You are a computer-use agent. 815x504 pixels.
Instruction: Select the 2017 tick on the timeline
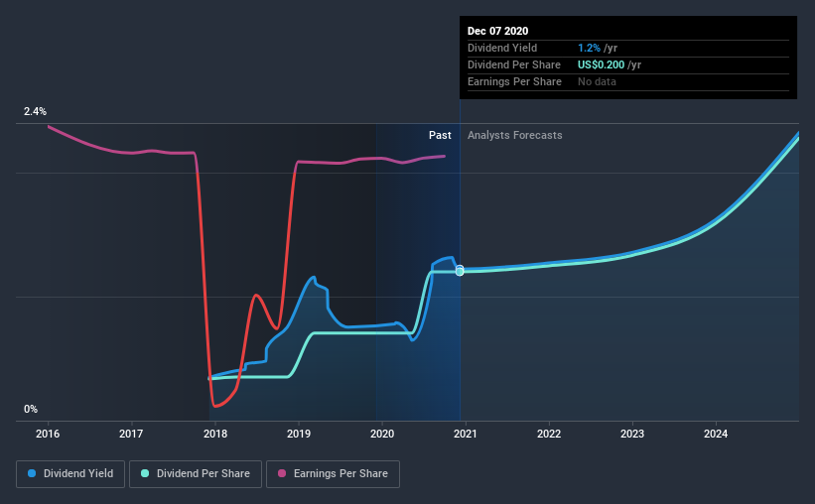(132, 434)
